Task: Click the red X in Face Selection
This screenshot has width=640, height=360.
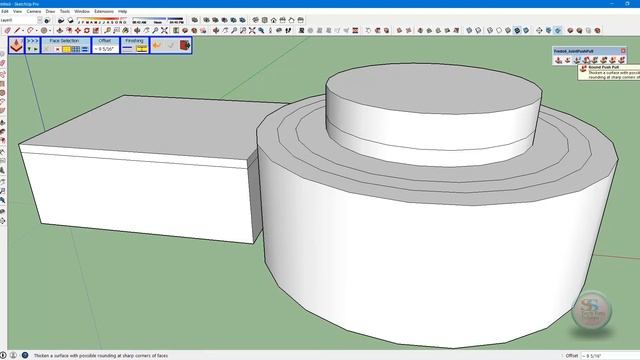Action: [x=58, y=49]
